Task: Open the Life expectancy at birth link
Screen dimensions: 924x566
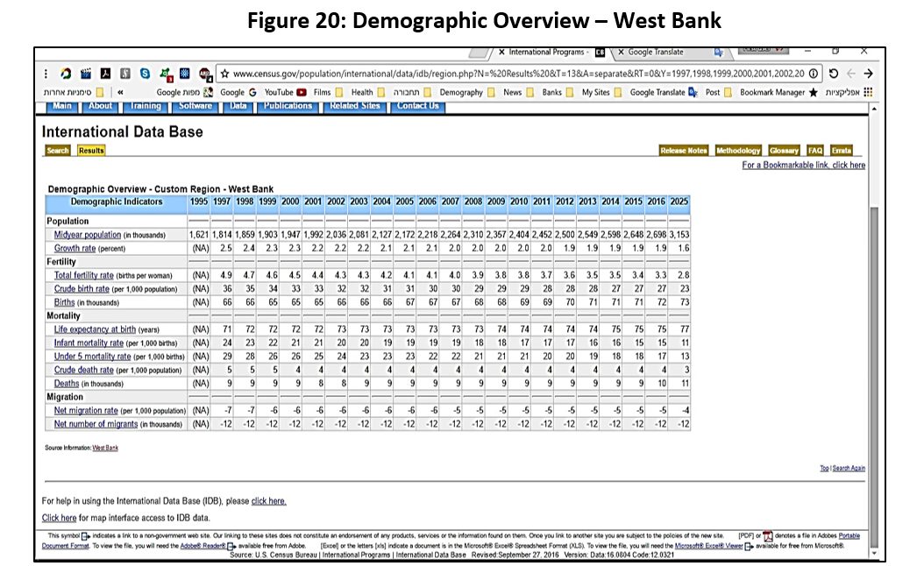Action: pyautogui.click(x=95, y=329)
